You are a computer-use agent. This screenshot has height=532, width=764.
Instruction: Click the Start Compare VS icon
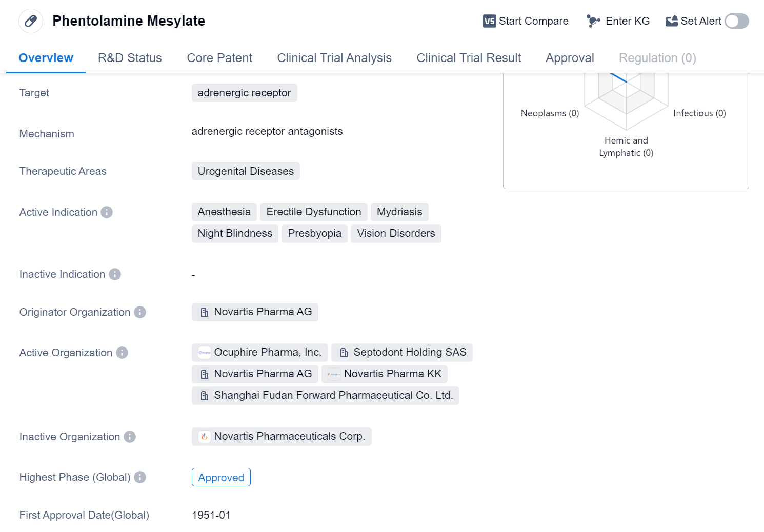[x=489, y=21]
